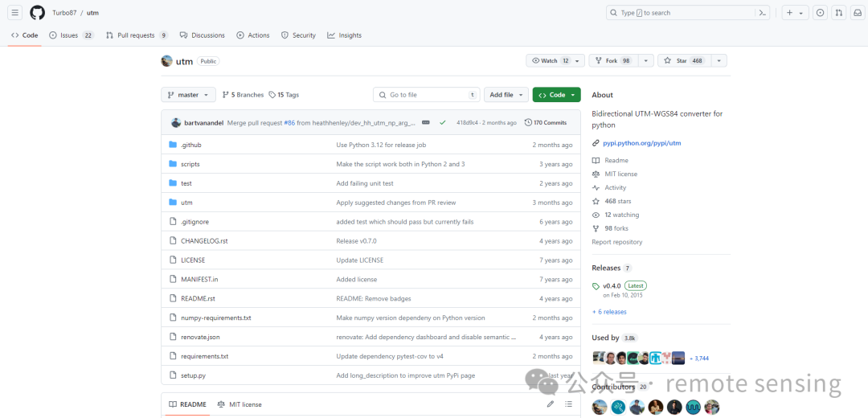868x418 pixels.
Task: Click the green commit status checkmark
Action: point(442,122)
